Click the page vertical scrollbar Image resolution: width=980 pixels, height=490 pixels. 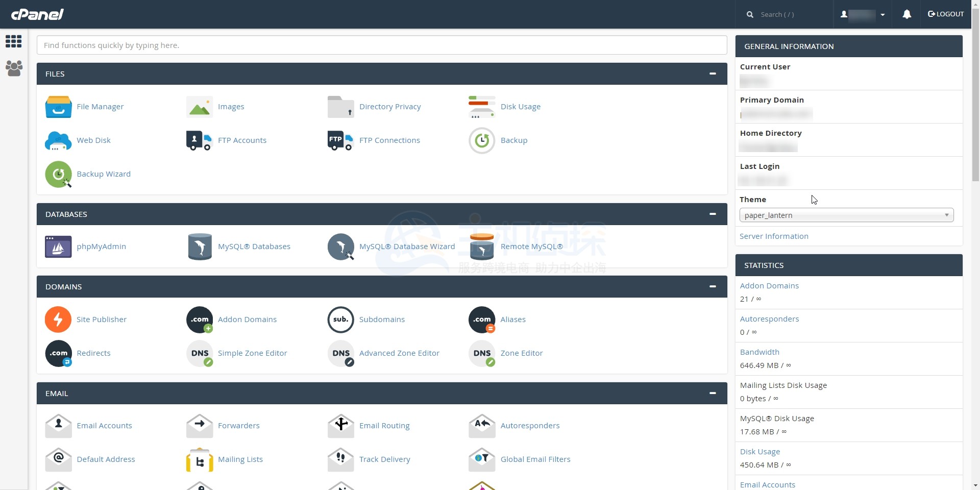pos(975,102)
